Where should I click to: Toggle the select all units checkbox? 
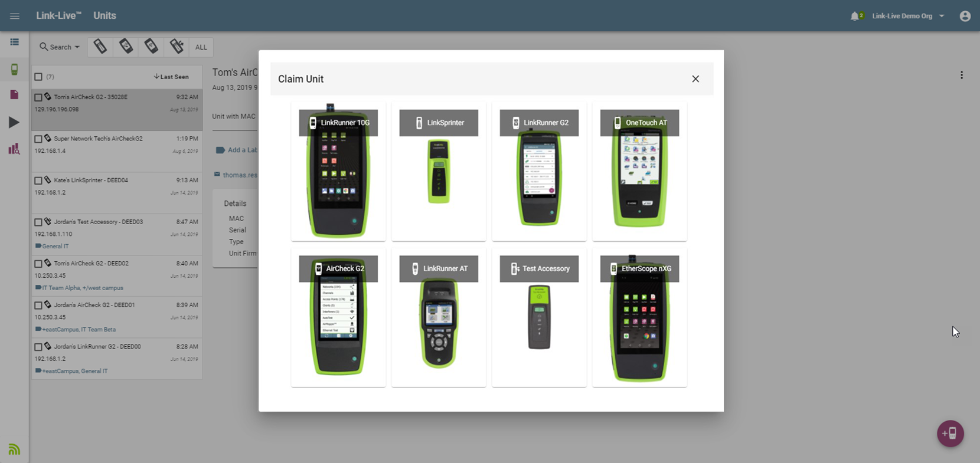[38, 77]
